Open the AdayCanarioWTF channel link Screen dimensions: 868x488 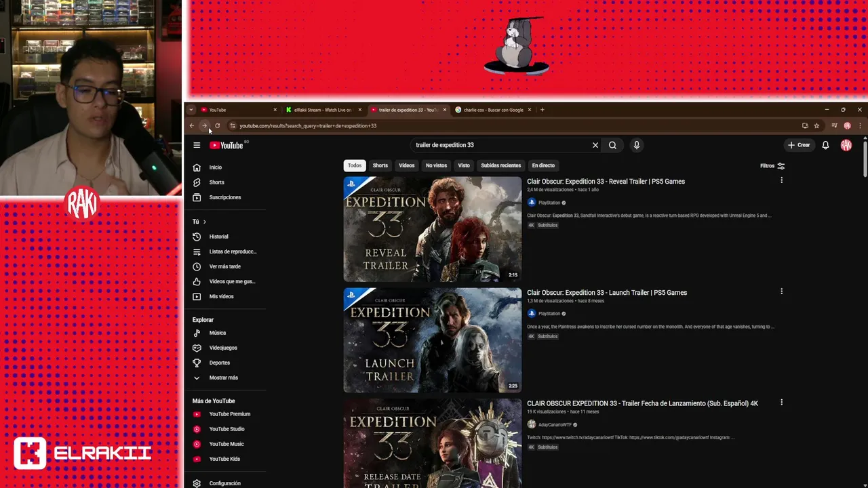click(555, 424)
